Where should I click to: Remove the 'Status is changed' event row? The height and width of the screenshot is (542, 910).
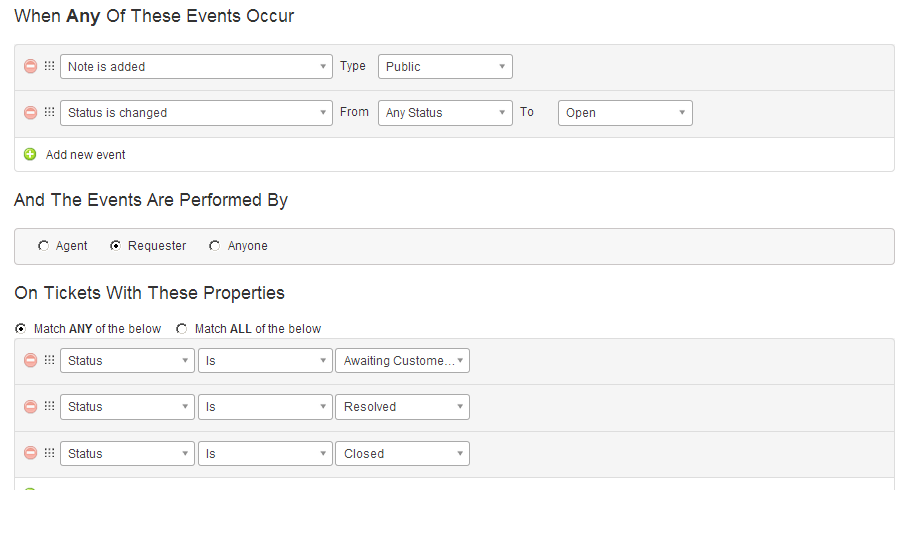pyautogui.click(x=30, y=113)
